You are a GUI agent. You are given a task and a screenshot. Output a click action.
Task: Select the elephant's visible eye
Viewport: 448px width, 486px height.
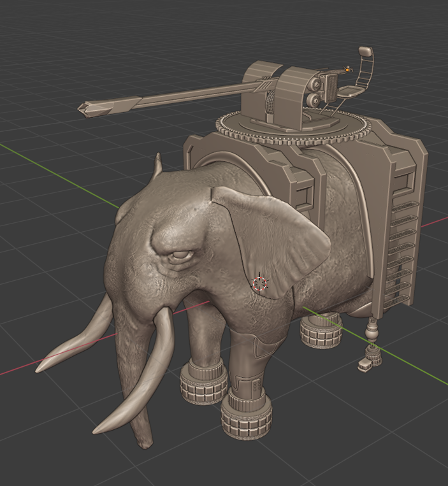point(181,256)
